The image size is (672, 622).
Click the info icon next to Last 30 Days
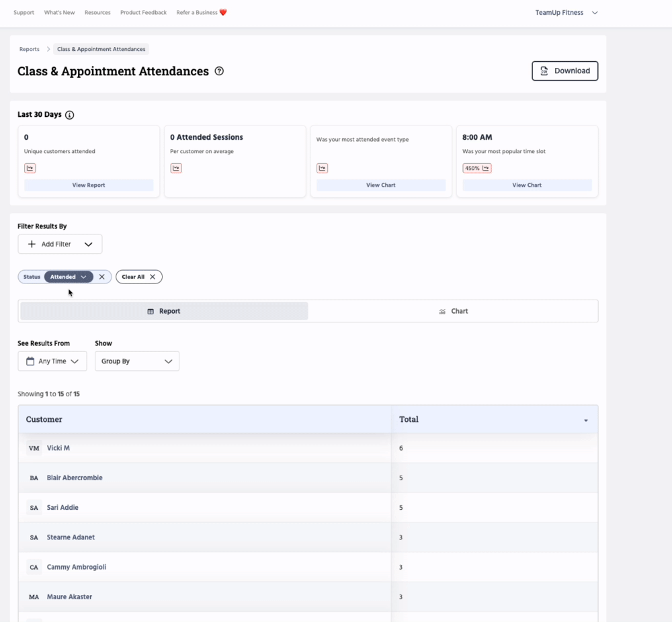pos(70,115)
